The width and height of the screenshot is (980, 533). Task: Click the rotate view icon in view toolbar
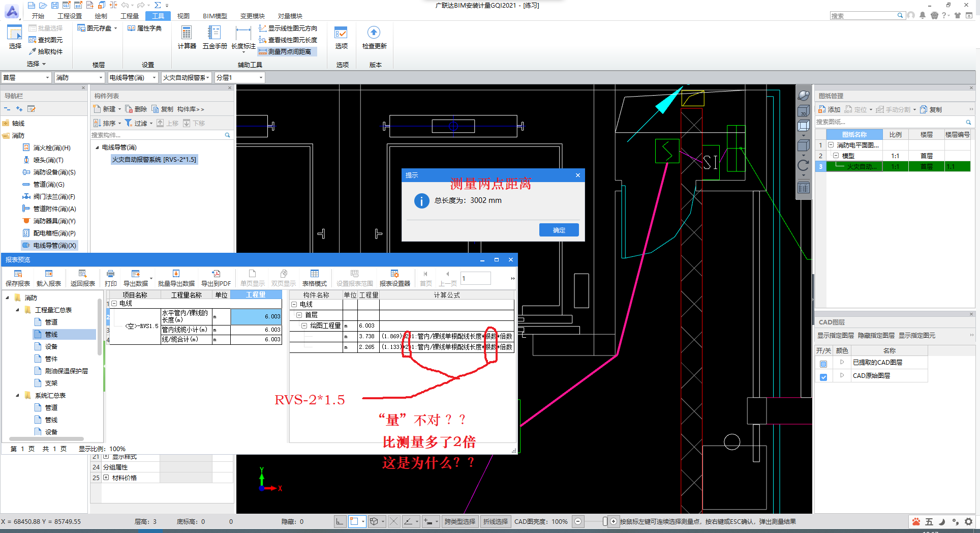coord(804,165)
